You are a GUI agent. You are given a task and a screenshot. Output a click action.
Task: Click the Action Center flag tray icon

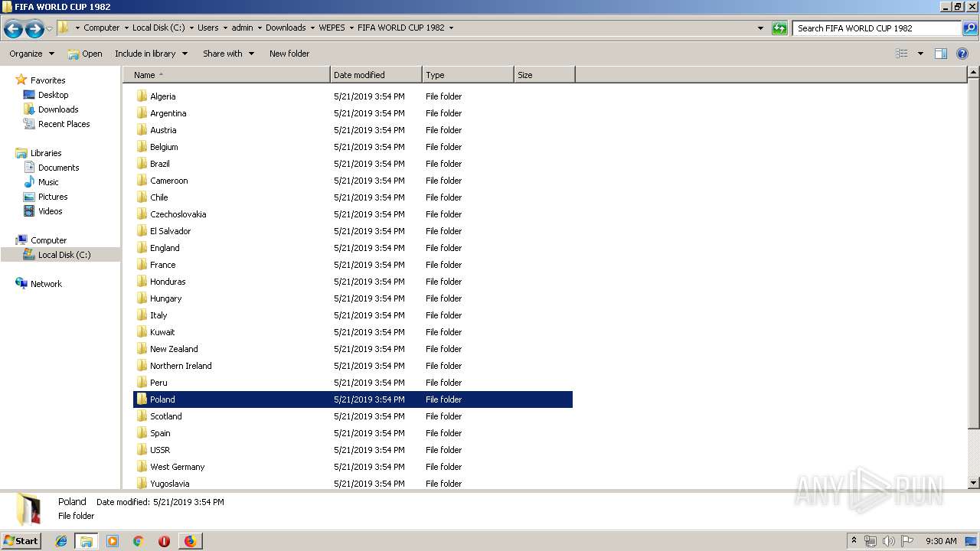coord(907,541)
